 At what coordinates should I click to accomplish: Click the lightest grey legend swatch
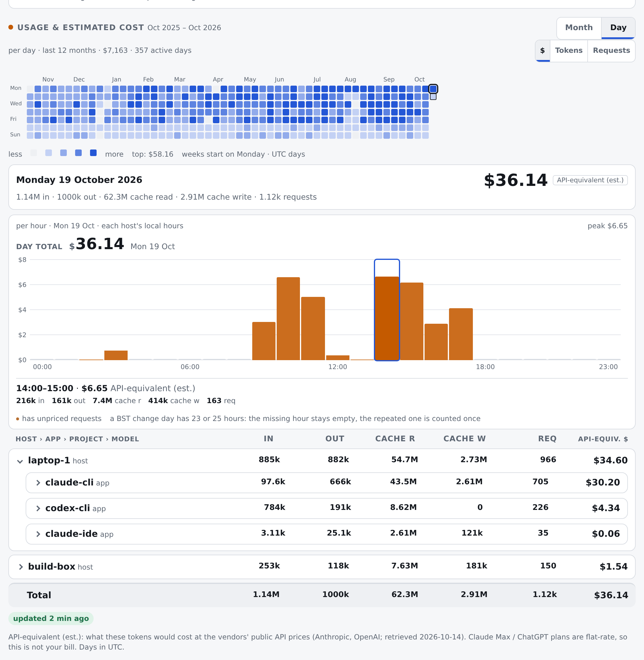[x=34, y=153]
